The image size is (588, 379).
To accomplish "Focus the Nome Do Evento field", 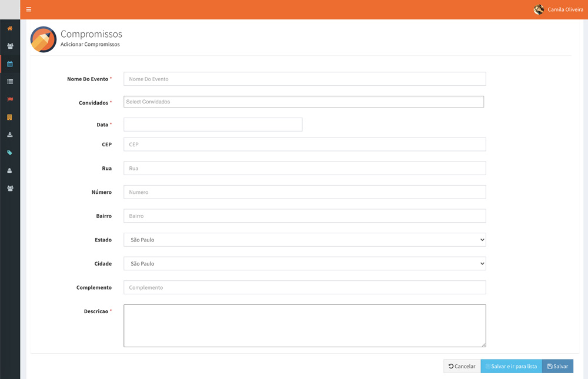I will tap(305, 79).
